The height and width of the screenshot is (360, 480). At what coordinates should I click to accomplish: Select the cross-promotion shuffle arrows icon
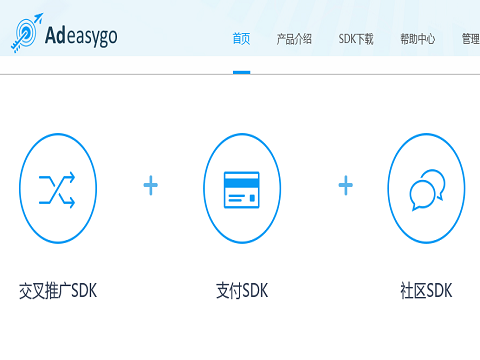(x=58, y=189)
